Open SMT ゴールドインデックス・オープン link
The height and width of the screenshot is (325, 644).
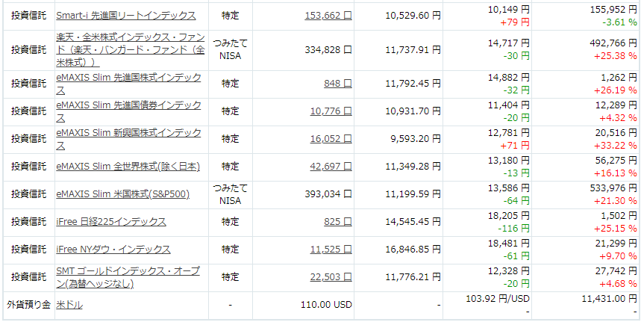pos(128,277)
